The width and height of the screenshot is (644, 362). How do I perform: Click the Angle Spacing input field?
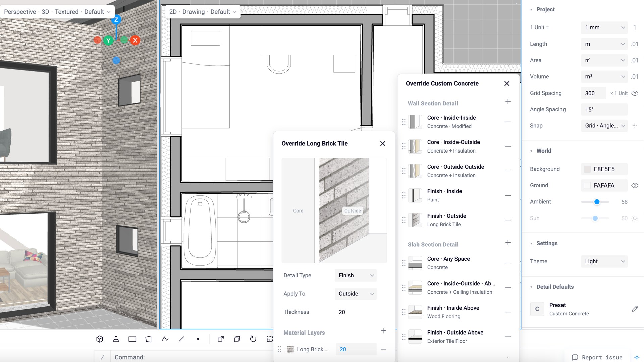click(604, 109)
